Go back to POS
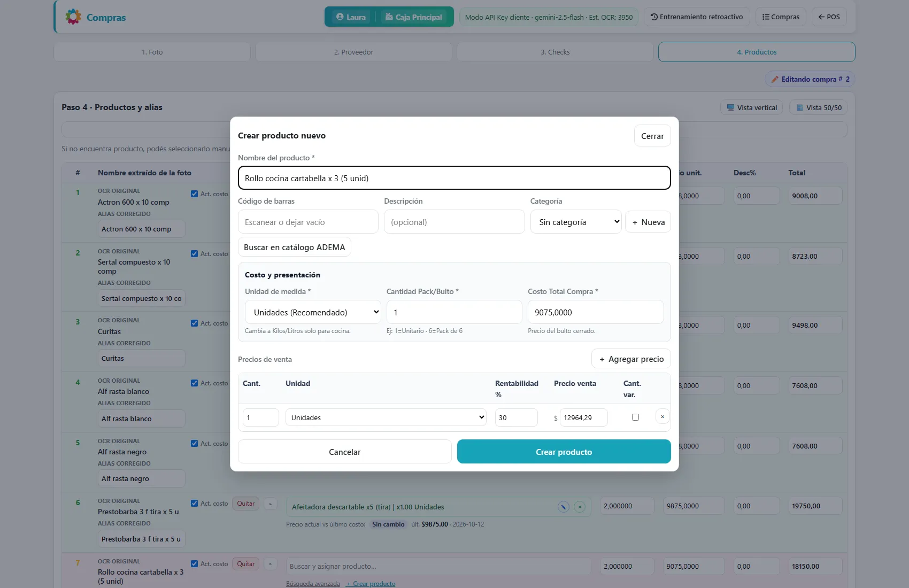Viewport: 909px width, 588px height. click(x=829, y=17)
